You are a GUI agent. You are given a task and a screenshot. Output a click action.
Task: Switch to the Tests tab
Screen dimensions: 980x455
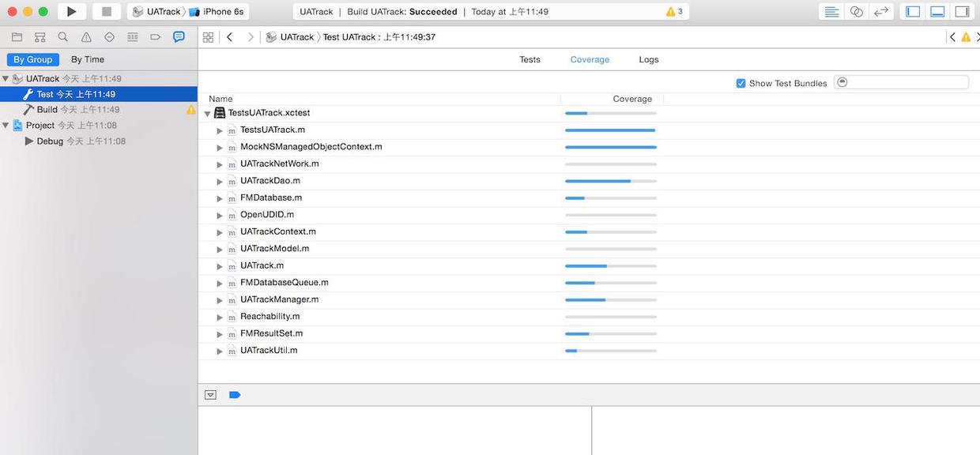click(530, 59)
